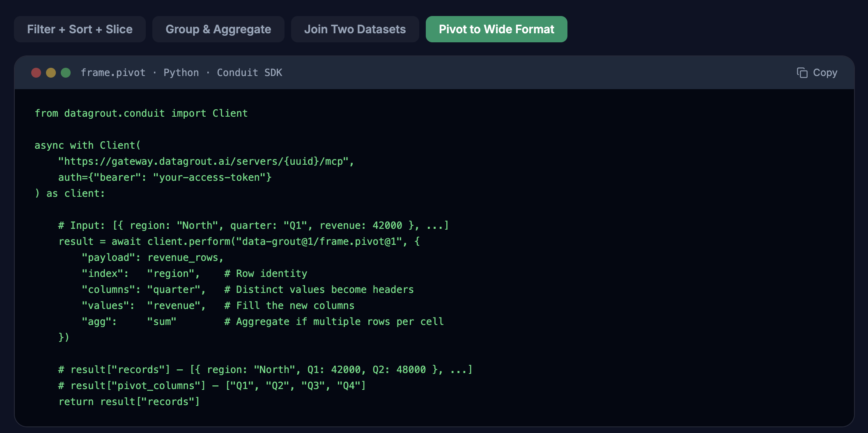868x433 pixels.
Task: Click the closing '})' line
Action: (x=64, y=338)
